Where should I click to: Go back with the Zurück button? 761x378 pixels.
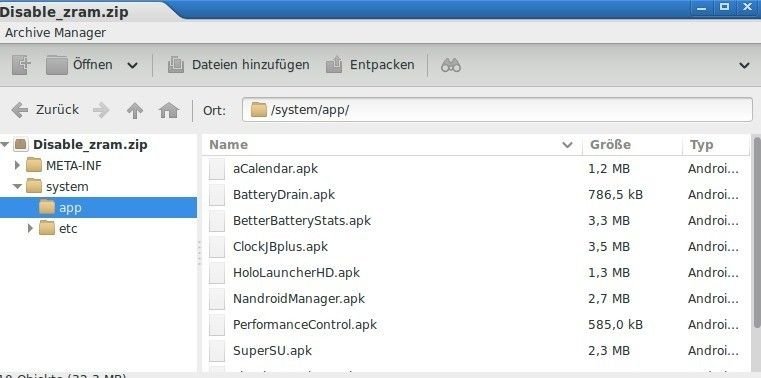45,110
